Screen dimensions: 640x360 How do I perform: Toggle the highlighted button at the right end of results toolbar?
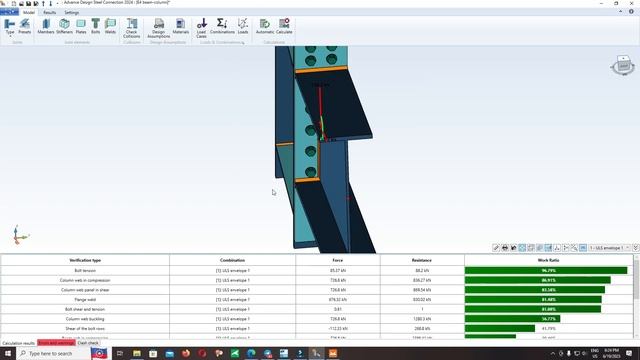click(x=583, y=248)
